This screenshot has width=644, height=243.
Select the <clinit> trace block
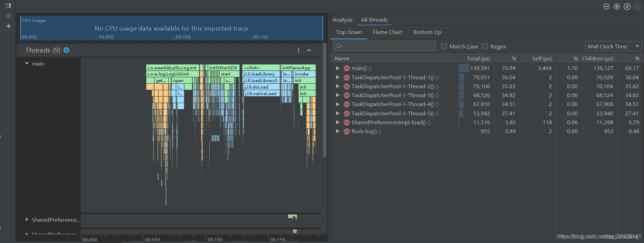click(261, 68)
